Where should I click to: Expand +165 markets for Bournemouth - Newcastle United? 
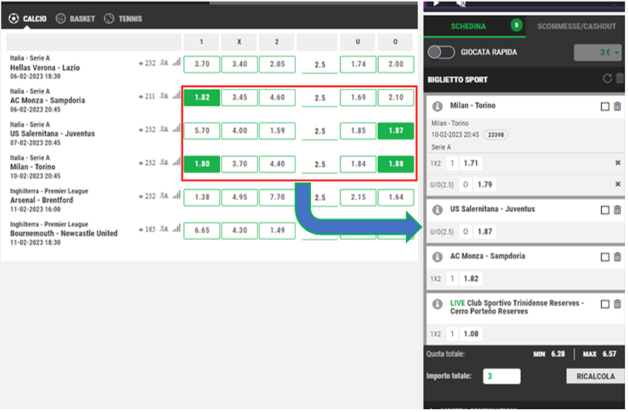pyautogui.click(x=153, y=229)
